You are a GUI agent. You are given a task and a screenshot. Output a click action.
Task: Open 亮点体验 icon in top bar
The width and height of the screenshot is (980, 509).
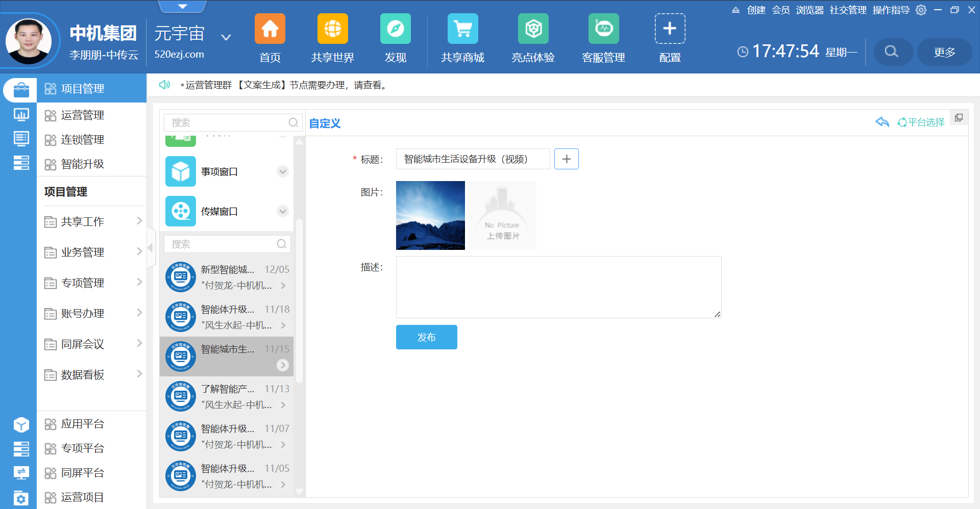point(533,29)
